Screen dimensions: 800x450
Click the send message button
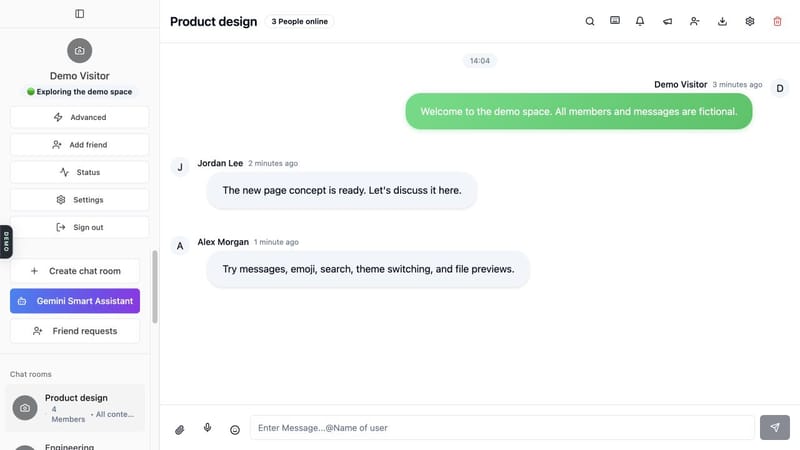pos(775,428)
